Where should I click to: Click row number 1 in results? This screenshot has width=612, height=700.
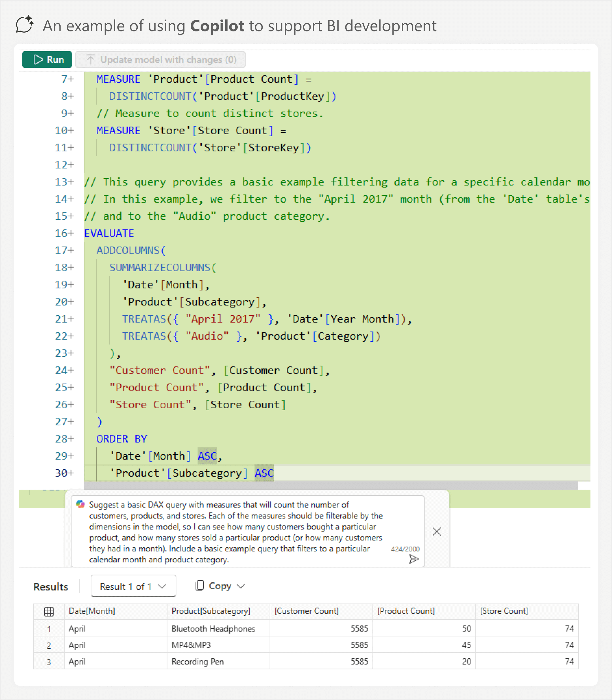(x=49, y=629)
